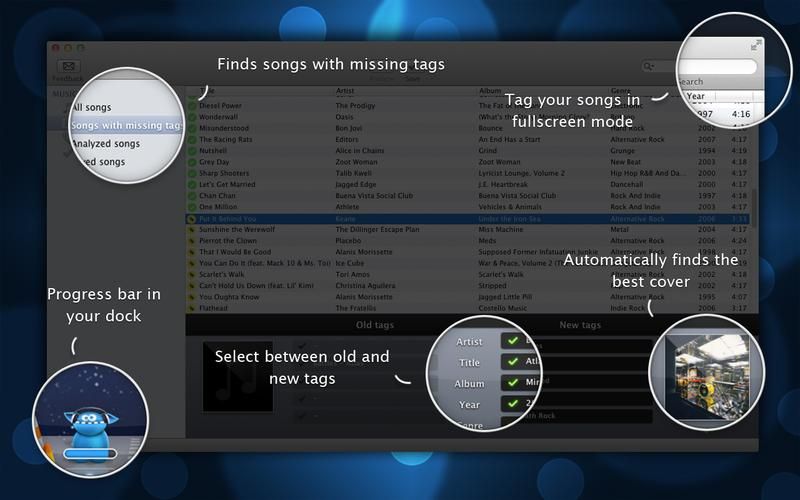This screenshot has width=800, height=500.
Task: Click album Vehicles & Animals
Action: click(510, 207)
